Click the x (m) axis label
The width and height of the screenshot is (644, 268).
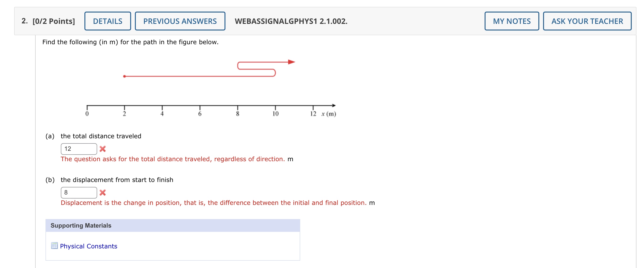pyautogui.click(x=329, y=114)
